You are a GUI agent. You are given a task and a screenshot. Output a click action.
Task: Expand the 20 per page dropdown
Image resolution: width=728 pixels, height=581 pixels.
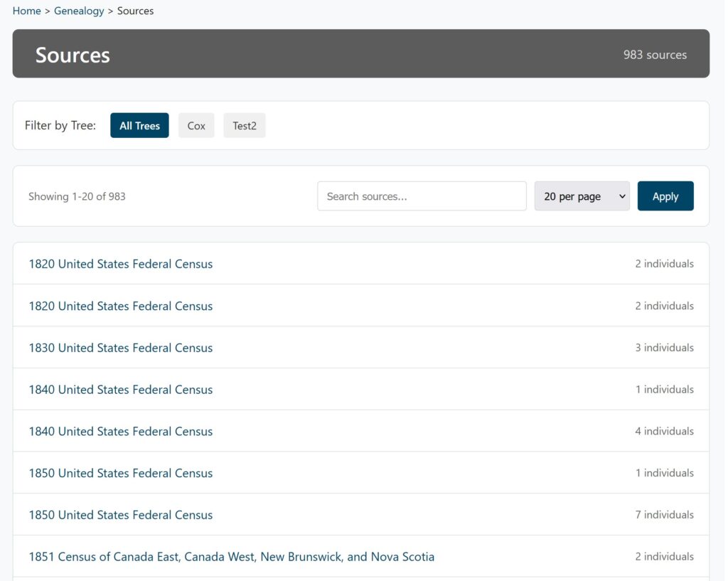click(x=582, y=196)
